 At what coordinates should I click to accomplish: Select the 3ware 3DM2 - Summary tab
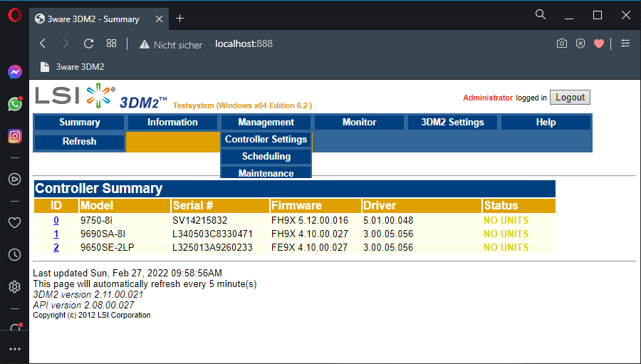pos(99,19)
